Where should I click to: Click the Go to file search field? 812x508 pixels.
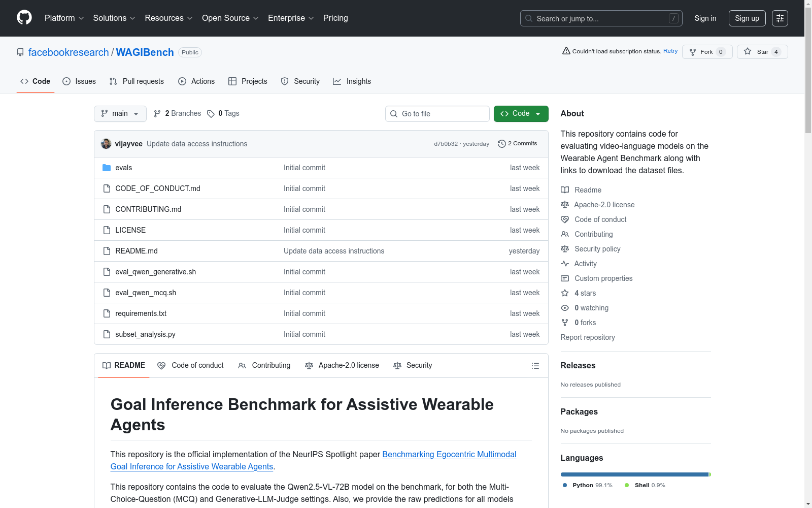pos(437,114)
